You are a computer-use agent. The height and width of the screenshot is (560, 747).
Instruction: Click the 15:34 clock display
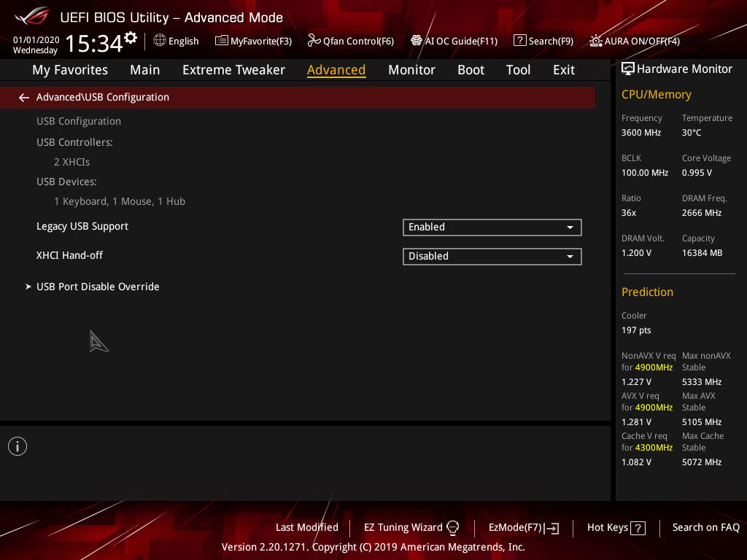click(x=94, y=43)
